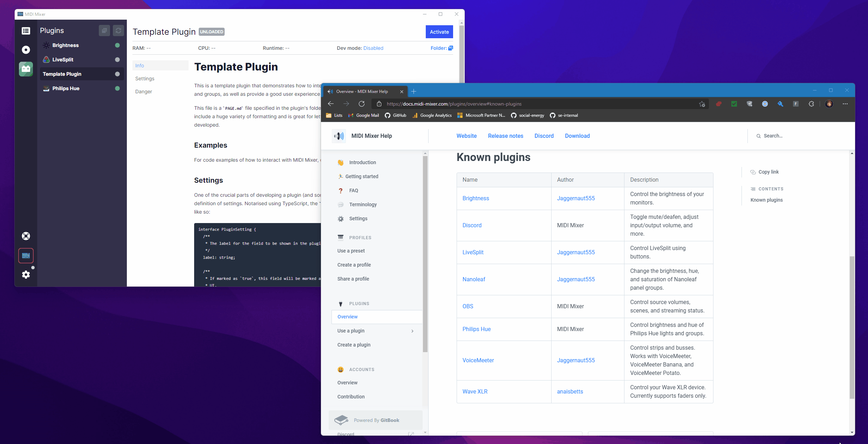Click the green checkmark browser extension icon
The width and height of the screenshot is (868, 444).
click(734, 104)
